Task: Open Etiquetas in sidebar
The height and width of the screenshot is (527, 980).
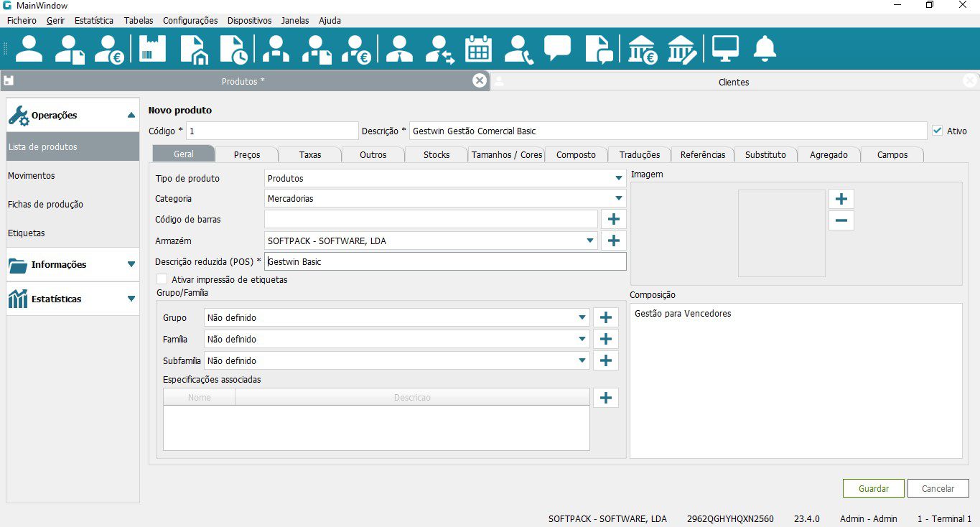Action: [73, 233]
